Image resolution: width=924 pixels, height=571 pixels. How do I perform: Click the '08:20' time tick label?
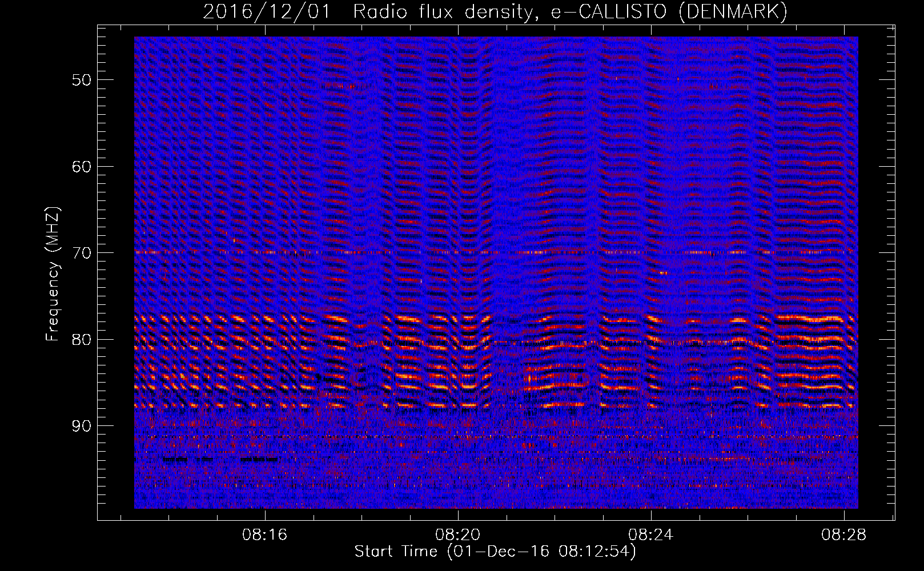(x=457, y=535)
